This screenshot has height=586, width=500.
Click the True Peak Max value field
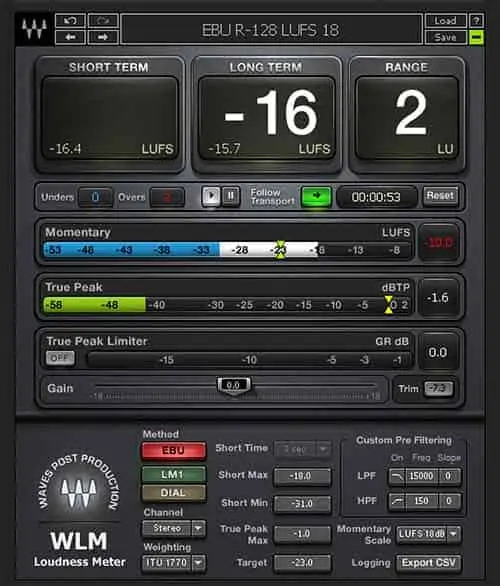302,534
